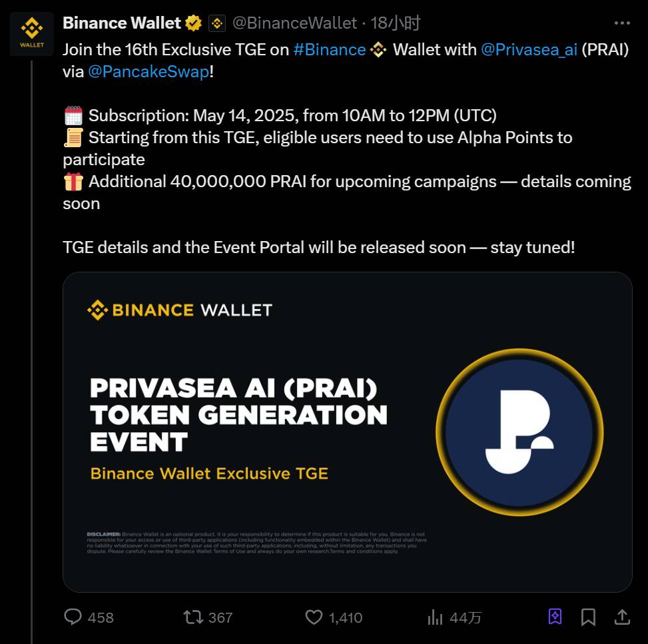This screenshot has height=644, width=648.
Task: Click the purple sparkle bookmark icon
Action: click(x=555, y=617)
